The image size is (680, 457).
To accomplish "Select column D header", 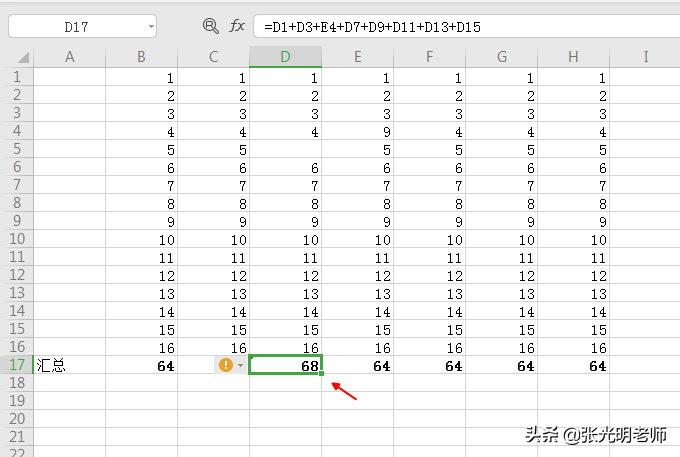I will 285,57.
